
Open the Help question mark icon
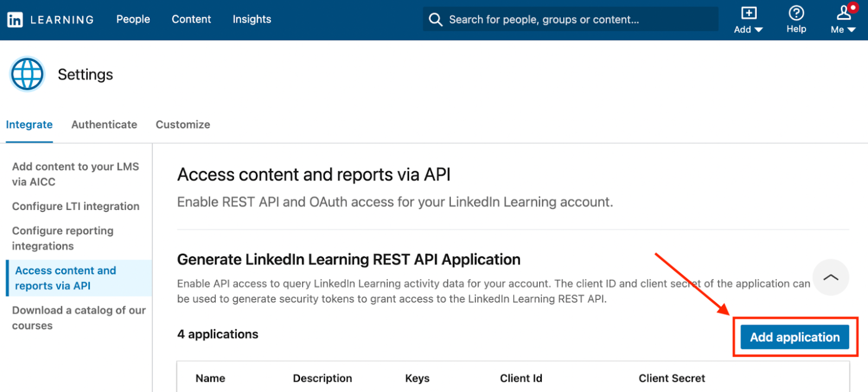point(796,13)
